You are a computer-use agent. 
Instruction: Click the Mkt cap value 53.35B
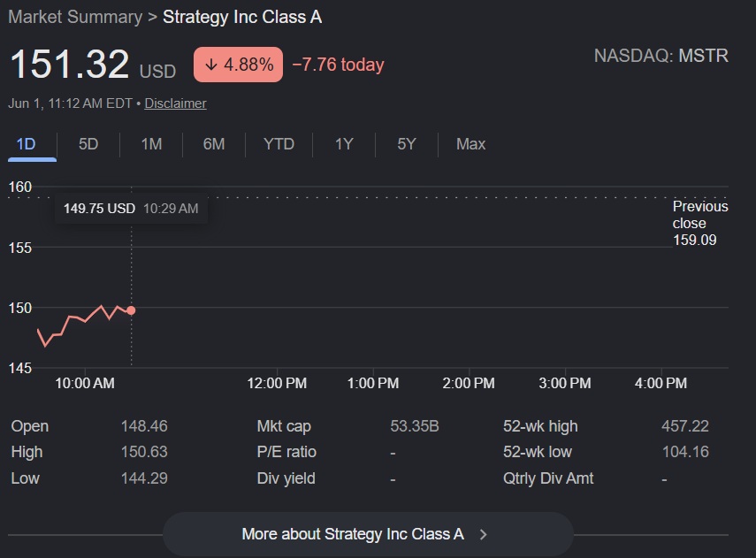tap(415, 426)
